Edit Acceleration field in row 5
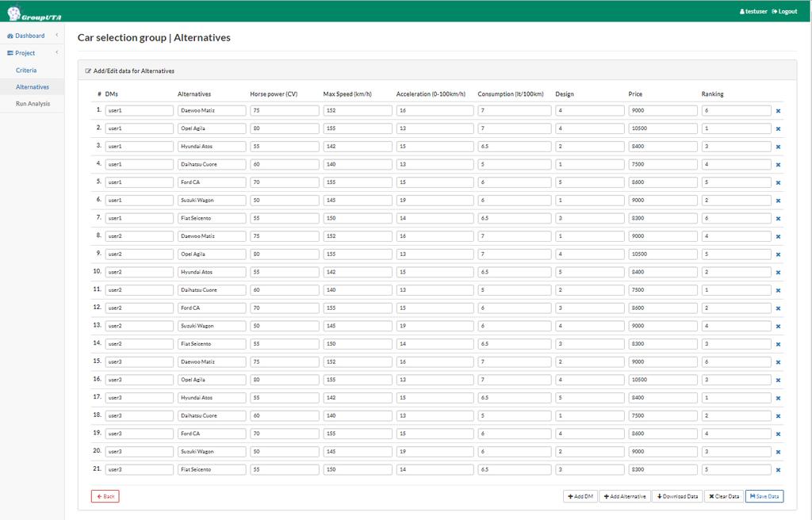The height and width of the screenshot is (520, 812). tap(435, 182)
